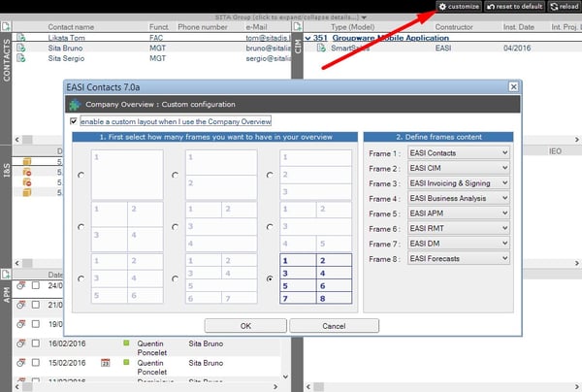582x392 pixels.
Task: Select the single-frame layout radio button
Action: 81,175
